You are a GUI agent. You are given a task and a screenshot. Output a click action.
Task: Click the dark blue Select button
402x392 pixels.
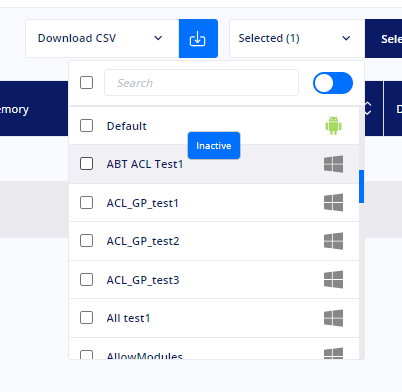[x=383, y=38]
